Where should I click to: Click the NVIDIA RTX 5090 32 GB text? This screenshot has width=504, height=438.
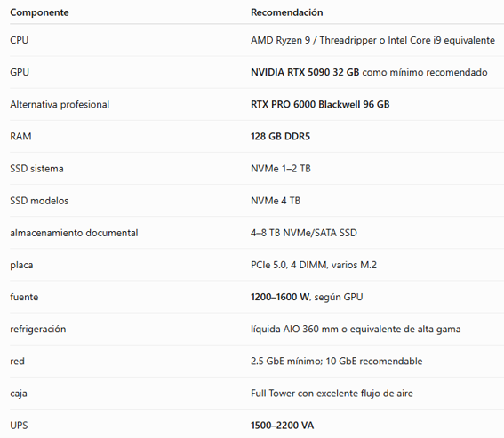click(x=305, y=72)
